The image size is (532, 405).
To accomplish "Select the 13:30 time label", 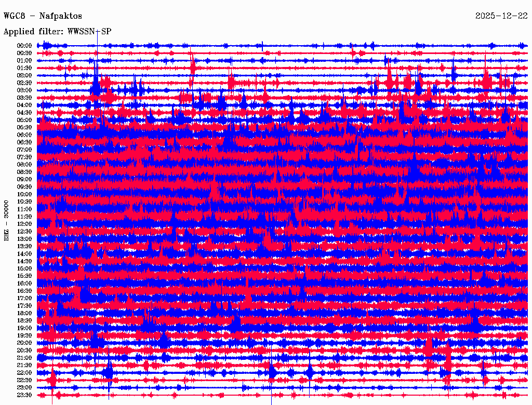I will pyautogui.click(x=24, y=247).
